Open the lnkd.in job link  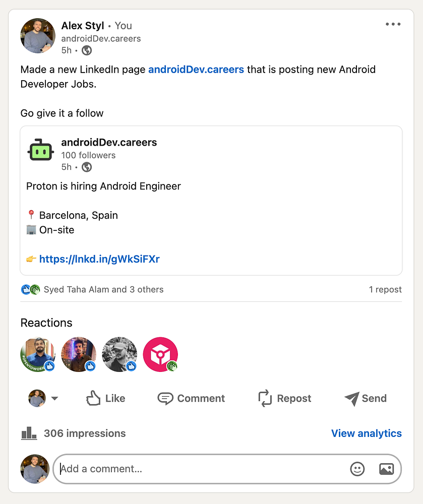[x=99, y=259]
